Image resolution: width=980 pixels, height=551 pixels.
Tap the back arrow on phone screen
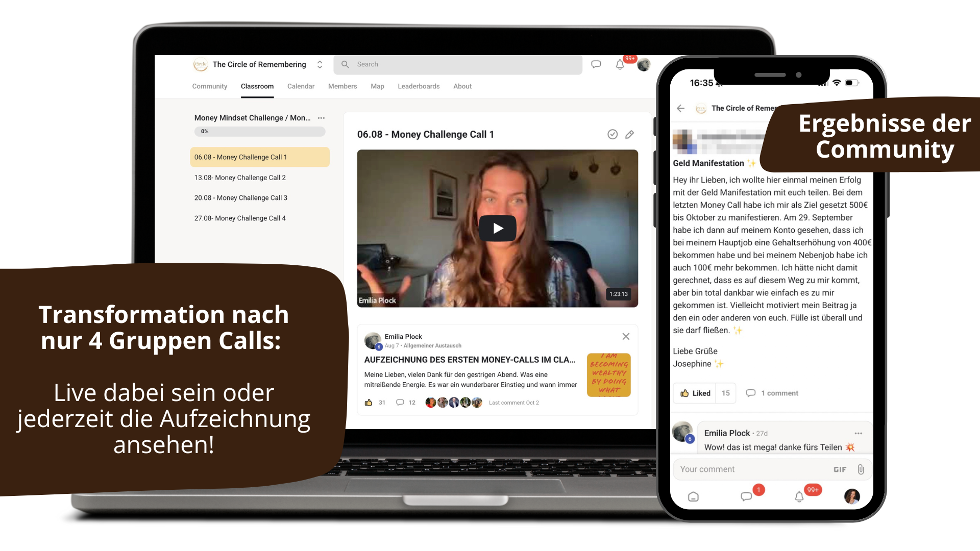[680, 108]
